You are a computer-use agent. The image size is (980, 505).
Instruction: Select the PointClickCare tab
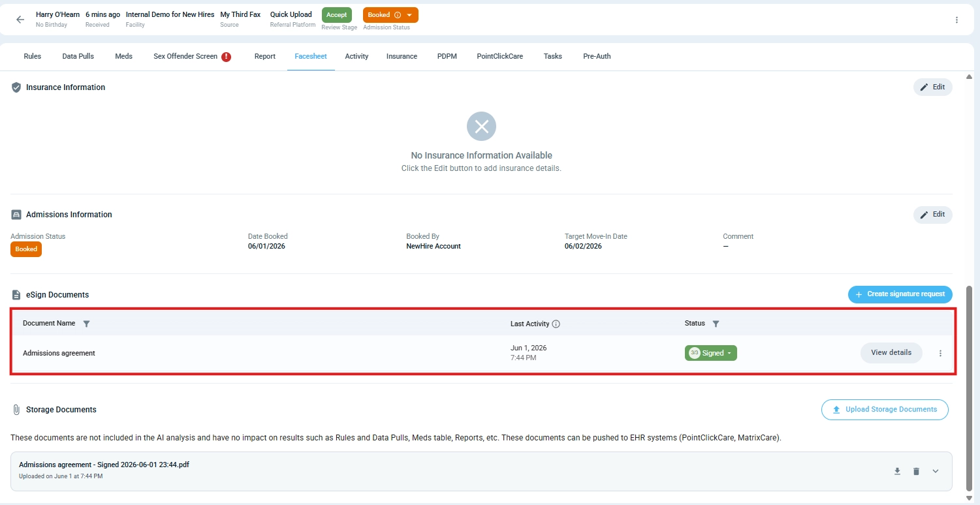coord(500,56)
